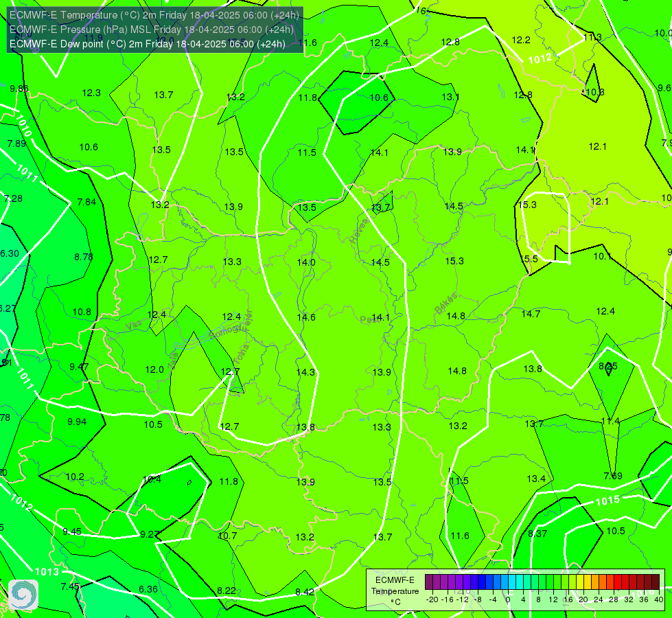
Task: Click the 14.0 value
Action: 306,262
